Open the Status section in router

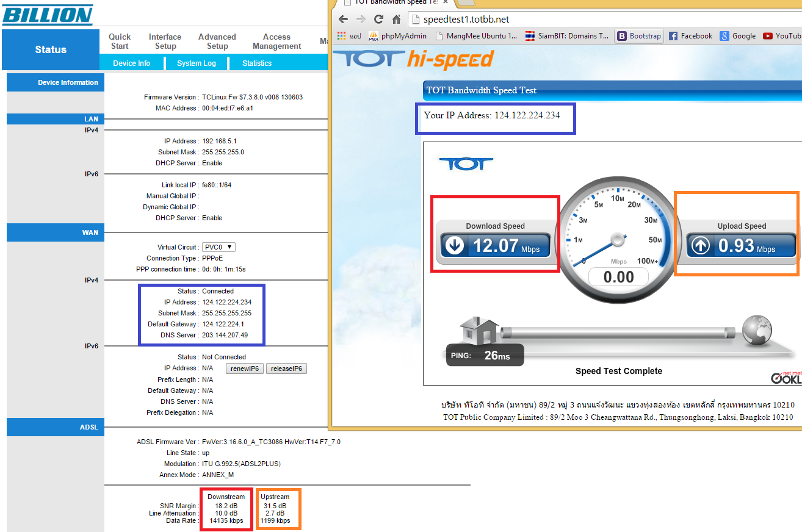[51, 49]
